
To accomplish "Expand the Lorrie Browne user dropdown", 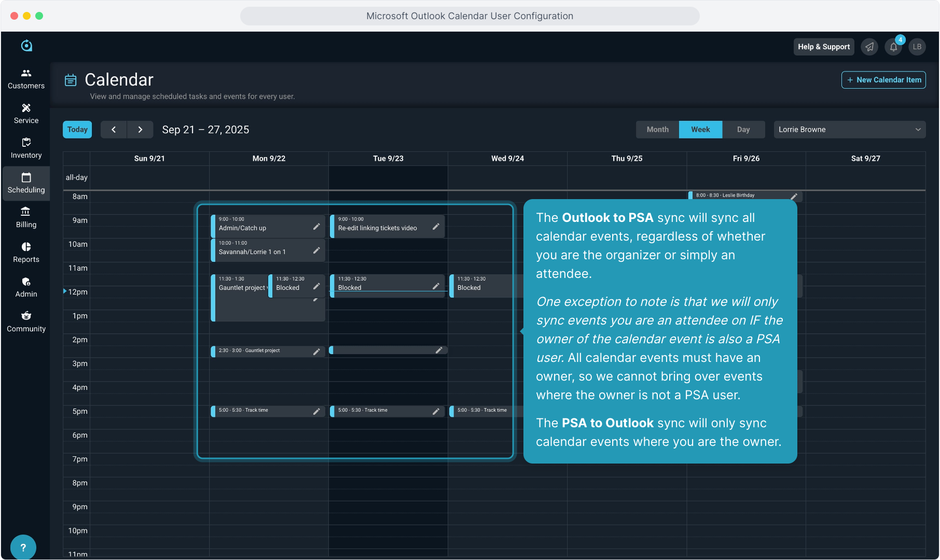I will (x=849, y=130).
